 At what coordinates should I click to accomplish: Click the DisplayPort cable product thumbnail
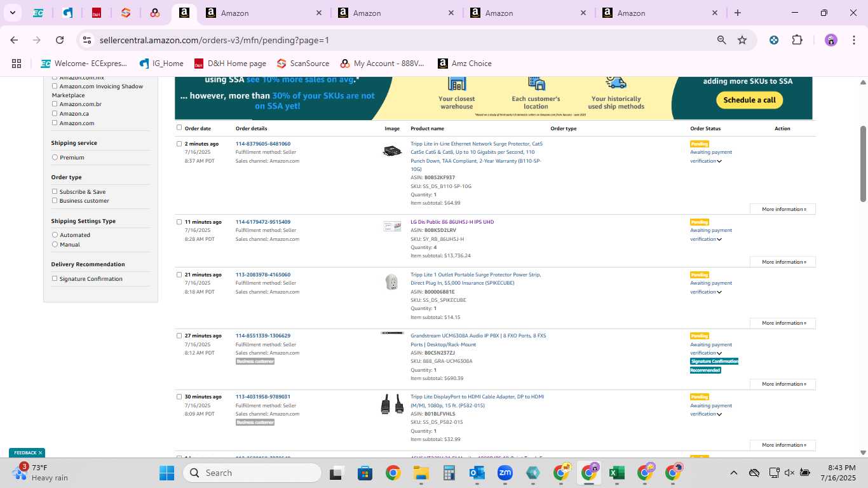pyautogui.click(x=392, y=404)
